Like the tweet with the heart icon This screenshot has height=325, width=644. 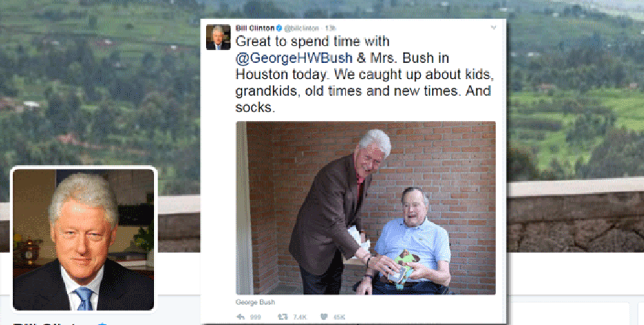323,317
